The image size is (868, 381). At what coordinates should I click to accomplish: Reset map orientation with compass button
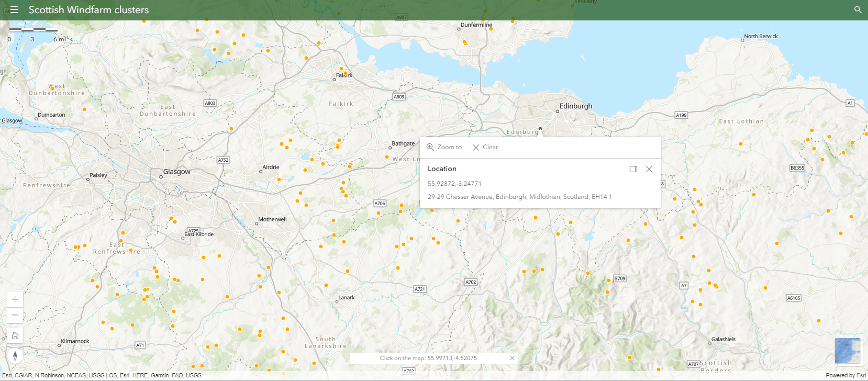coord(15,356)
